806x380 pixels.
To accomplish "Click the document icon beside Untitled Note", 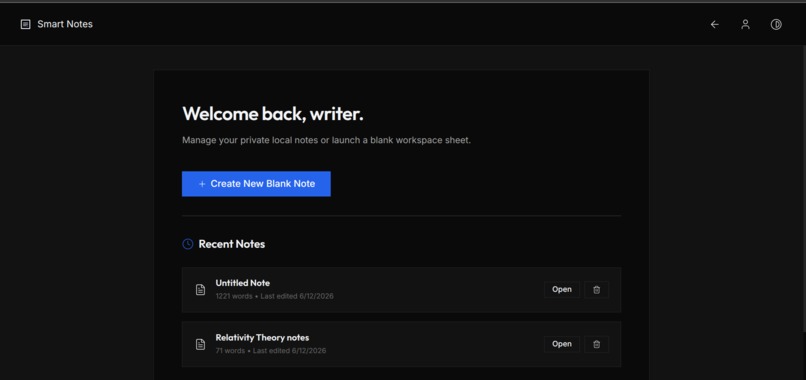I will pyautogui.click(x=200, y=289).
